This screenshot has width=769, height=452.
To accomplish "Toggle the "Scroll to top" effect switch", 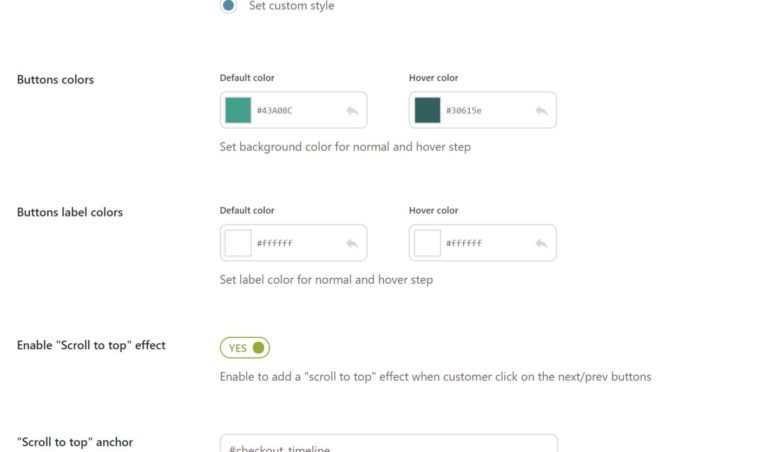I will click(245, 348).
